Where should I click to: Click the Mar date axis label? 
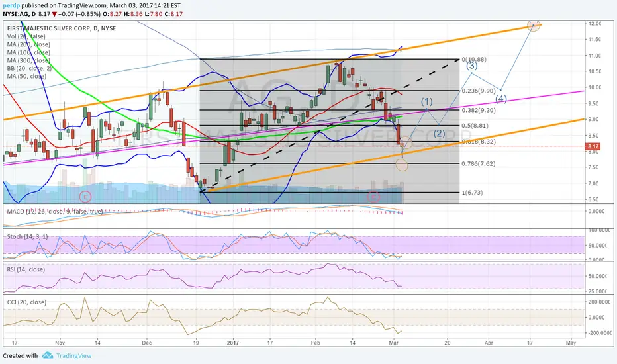(394, 343)
